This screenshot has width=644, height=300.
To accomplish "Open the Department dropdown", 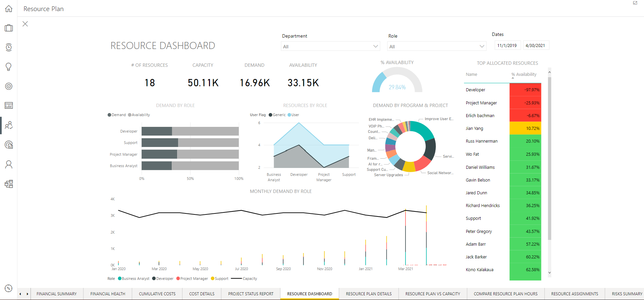I will tap(330, 46).
